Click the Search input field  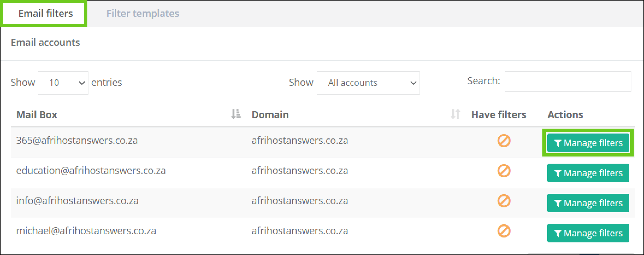[x=568, y=82]
